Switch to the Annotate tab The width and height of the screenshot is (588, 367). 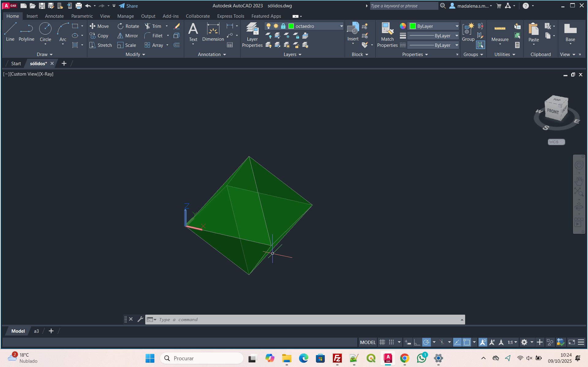point(54,16)
